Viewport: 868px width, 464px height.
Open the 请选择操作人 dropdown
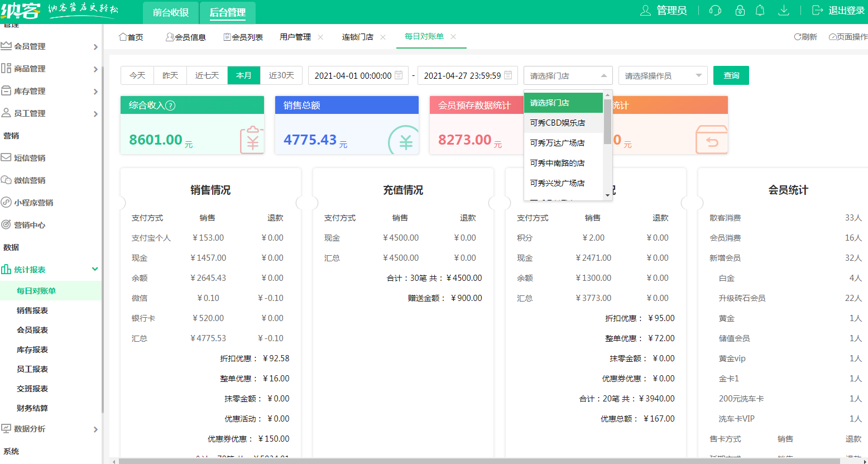(x=663, y=75)
